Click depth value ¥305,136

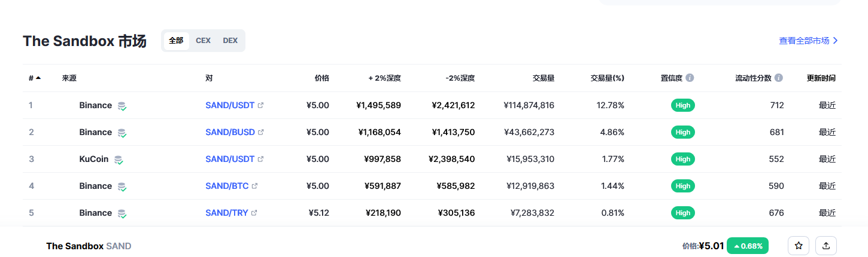(456, 213)
